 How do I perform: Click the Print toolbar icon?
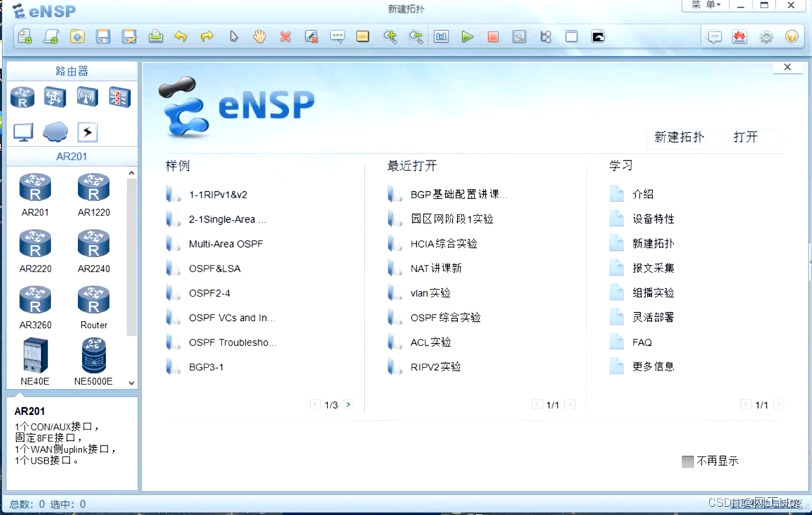(x=155, y=36)
